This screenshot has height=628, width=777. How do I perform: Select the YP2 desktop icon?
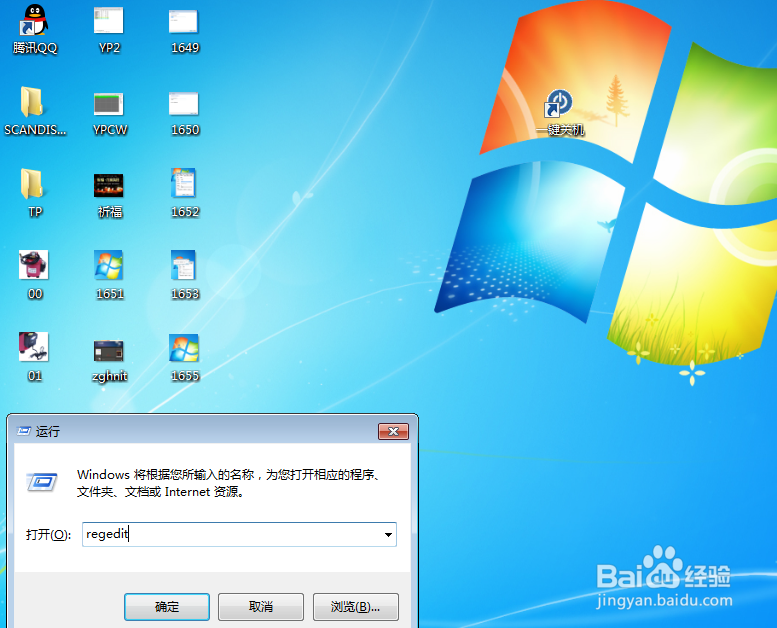[x=109, y=29]
